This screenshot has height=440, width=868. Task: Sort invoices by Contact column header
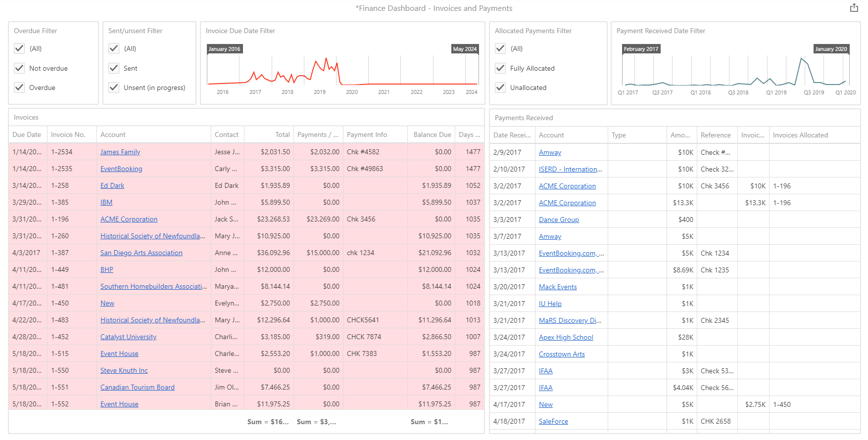(x=227, y=134)
